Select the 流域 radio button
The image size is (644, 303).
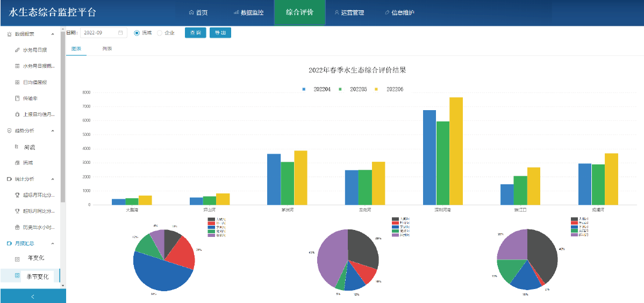[137, 33]
